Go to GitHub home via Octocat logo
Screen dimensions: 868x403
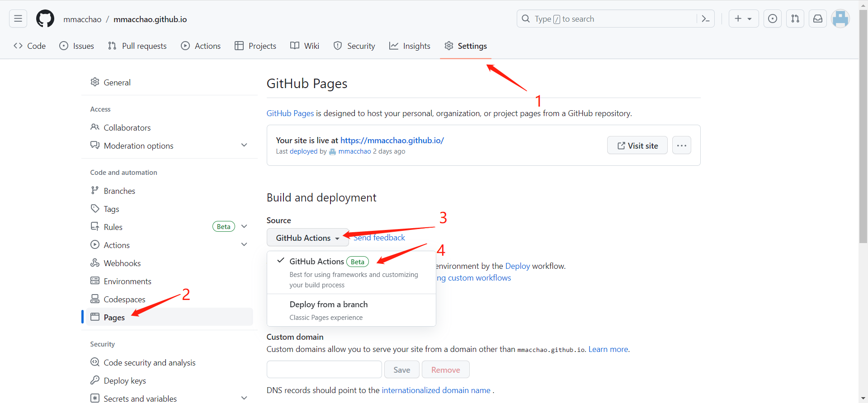45,19
